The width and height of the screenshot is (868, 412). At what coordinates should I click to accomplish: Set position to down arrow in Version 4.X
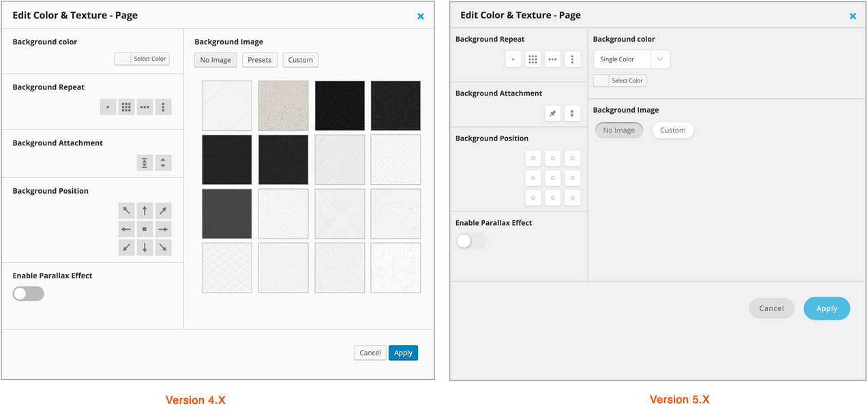(145, 248)
